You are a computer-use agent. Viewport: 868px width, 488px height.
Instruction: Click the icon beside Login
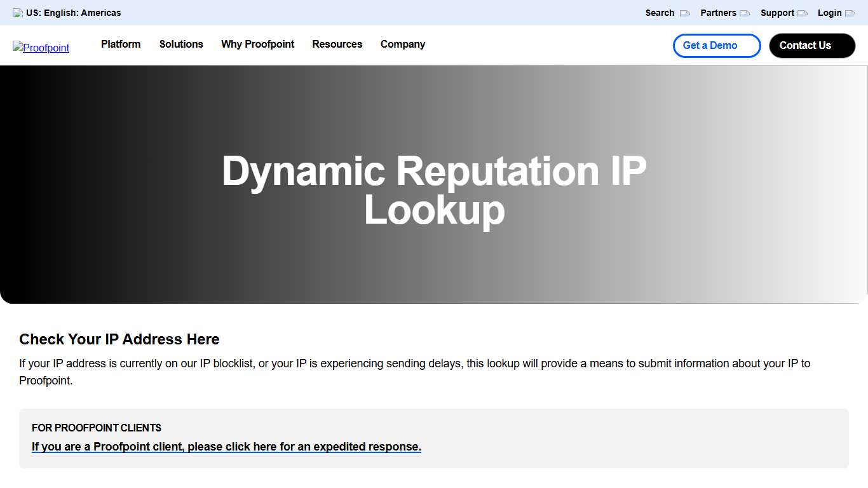pyautogui.click(x=851, y=13)
